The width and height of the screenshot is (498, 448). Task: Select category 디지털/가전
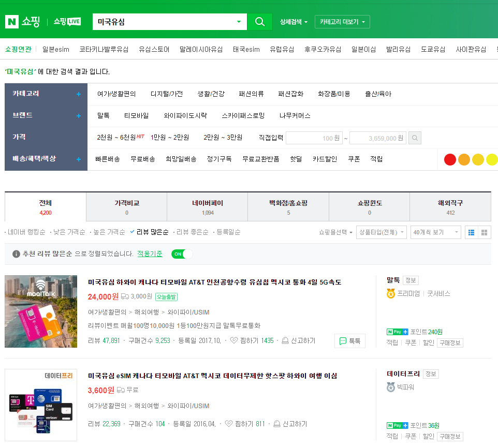167,94
